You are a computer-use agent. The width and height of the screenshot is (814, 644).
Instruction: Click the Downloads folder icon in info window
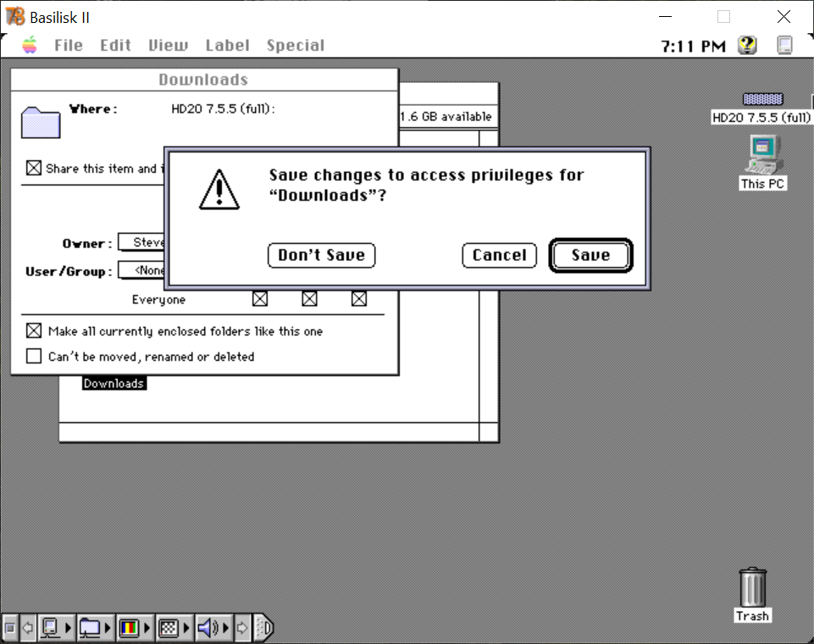(x=41, y=123)
